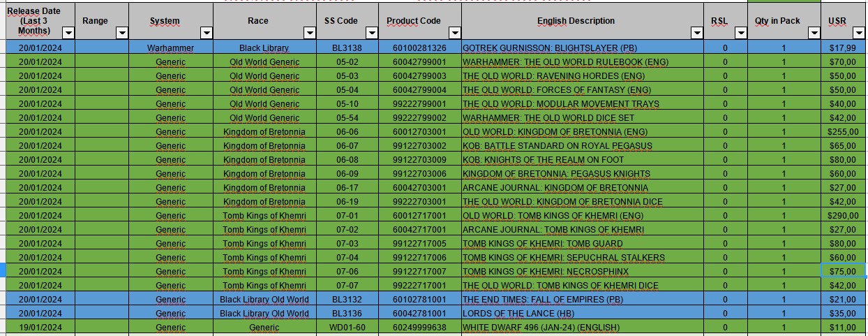Image resolution: width=868 pixels, height=336 pixels.
Task: Click the release date 19/01/2024
Action: pyautogui.click(x=40, y=327)
